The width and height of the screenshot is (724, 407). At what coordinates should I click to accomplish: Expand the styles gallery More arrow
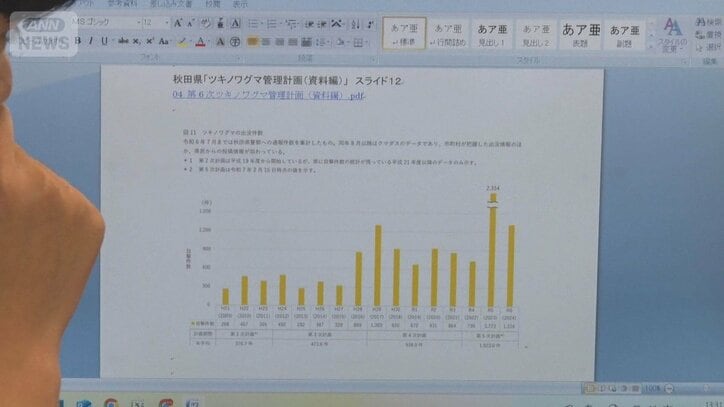(652, 47)
